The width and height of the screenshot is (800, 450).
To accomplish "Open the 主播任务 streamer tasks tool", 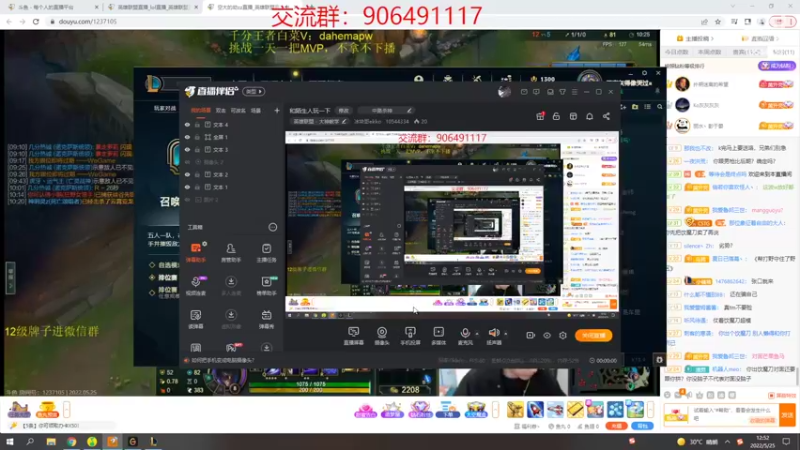I will [266, 253].
